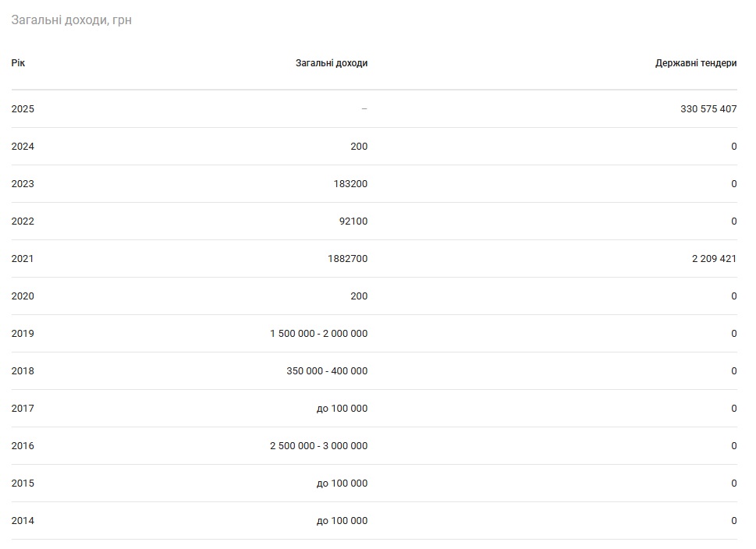Click income range 2 500 000 - 3 000 000
Screen dimensions: 756x549
pos(318,446)
